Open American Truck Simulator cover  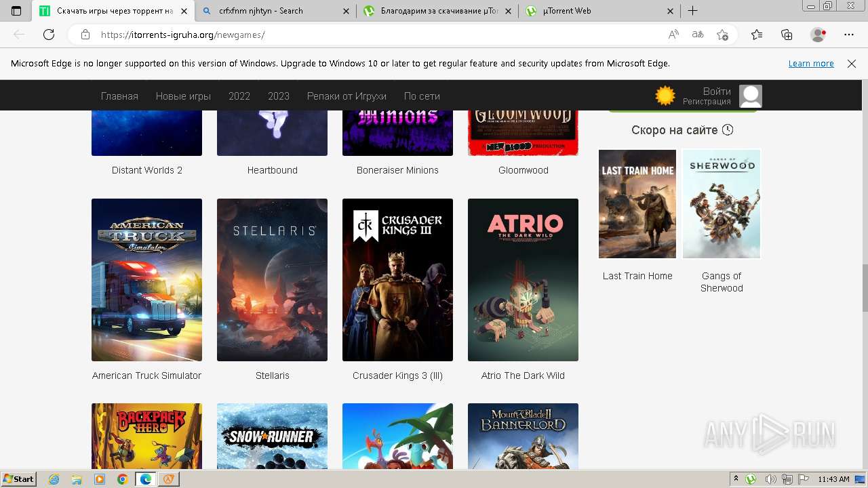tap(146, 280)
